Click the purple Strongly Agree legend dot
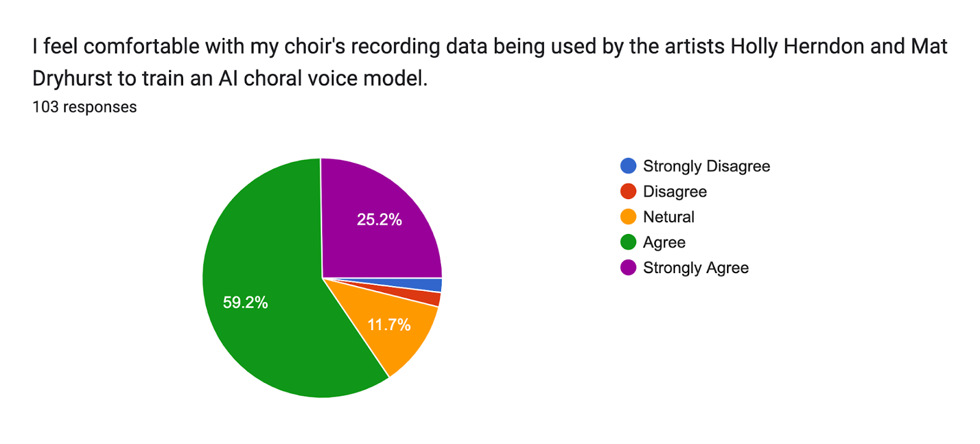The image size is (980, 444). tap(628, 268)
